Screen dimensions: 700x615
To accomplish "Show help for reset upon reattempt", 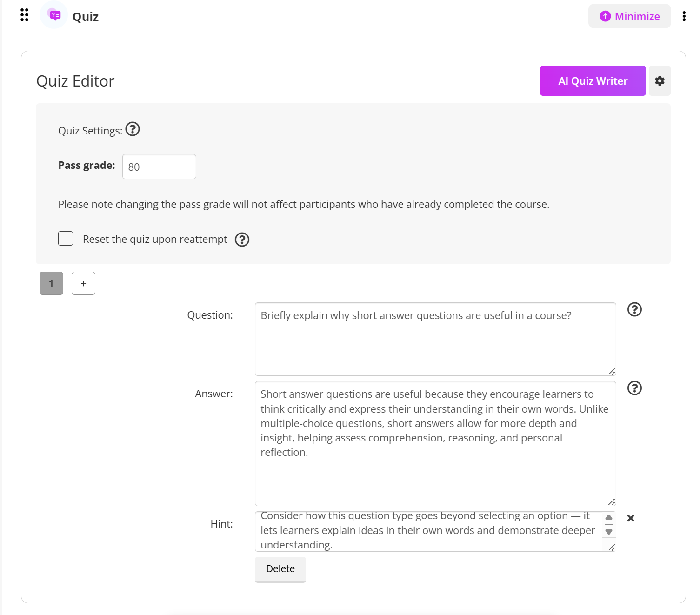I will tap(242, 240).
